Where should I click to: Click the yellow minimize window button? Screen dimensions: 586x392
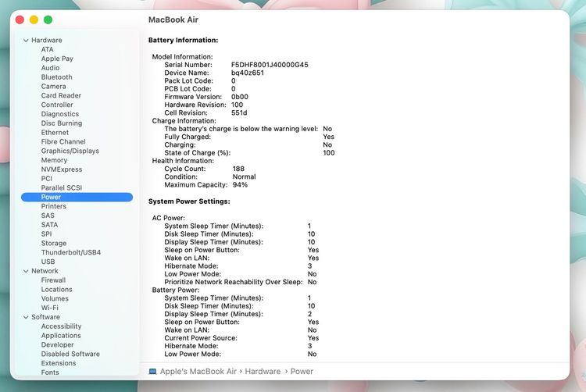pos(34,20)
